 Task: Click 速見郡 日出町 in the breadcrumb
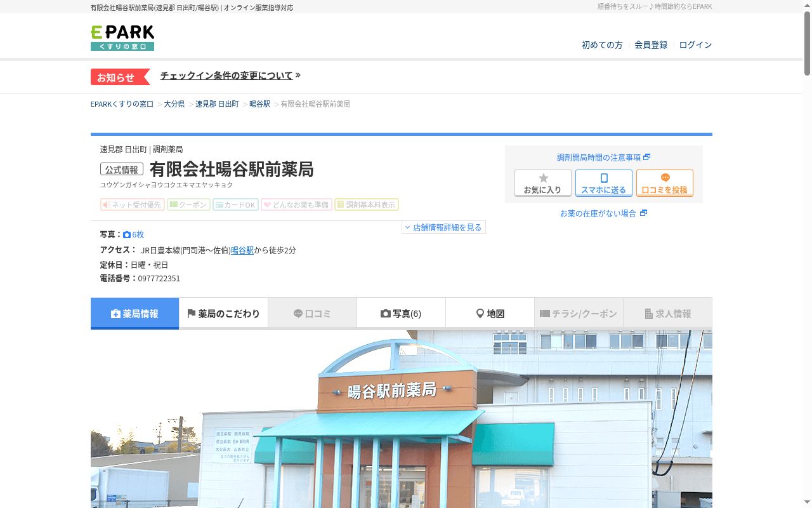pyautogui.click(x=217, y=104)
